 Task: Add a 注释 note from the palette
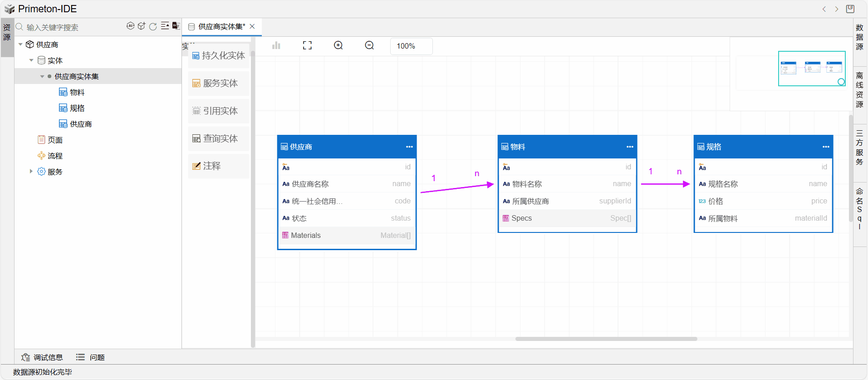coord(219,166)
